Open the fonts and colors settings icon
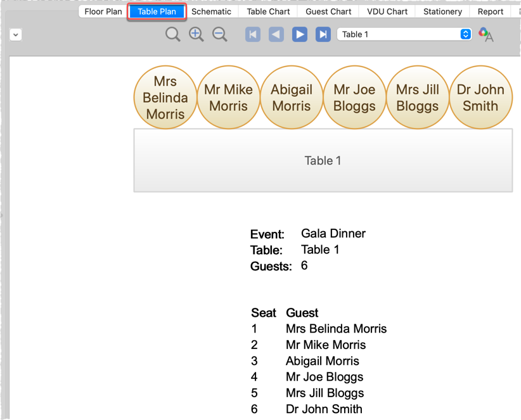Screen dimensions: 521x420 pyautogui.click(x=486, y=34)
